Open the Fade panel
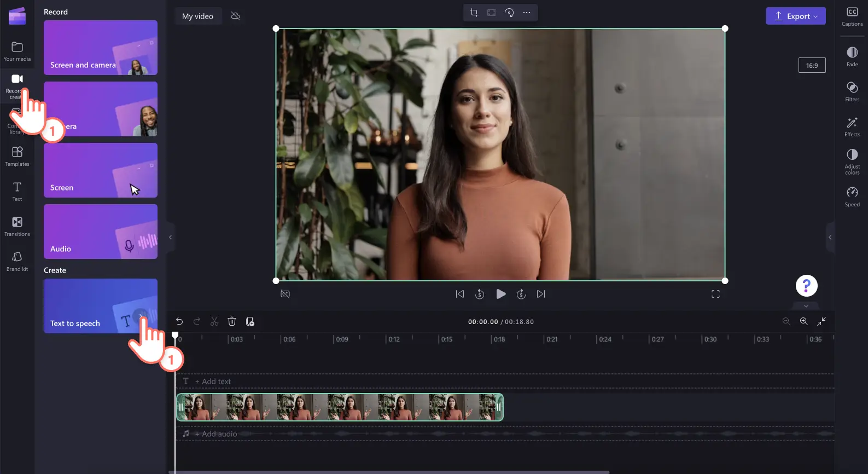This screenshot has height=474, width=868. 852,56
